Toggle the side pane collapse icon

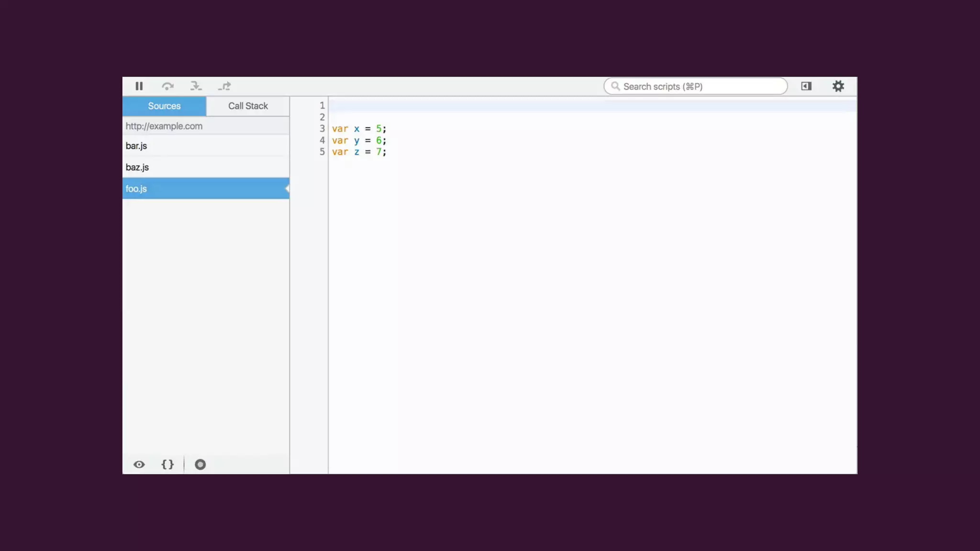[806, 86]
